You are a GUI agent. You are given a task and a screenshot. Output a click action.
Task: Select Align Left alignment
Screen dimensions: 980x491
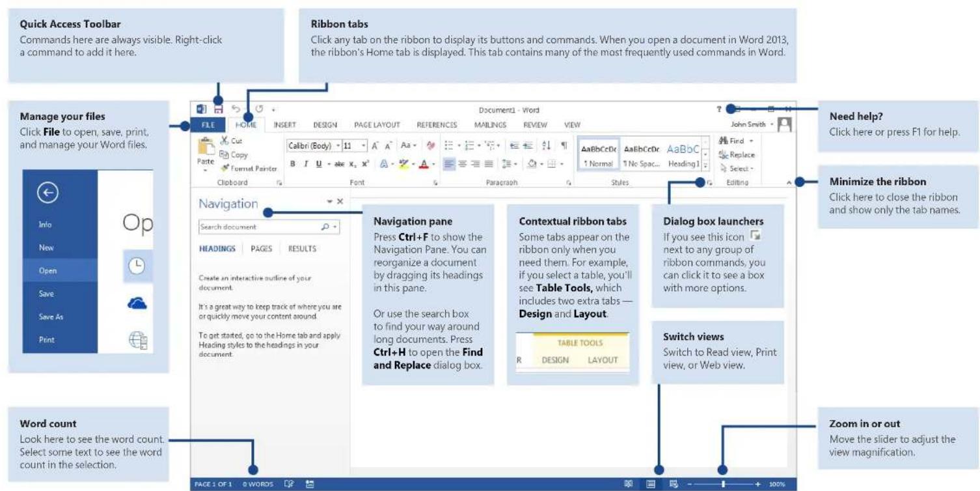pyautogui.click(x=449, y=164)
